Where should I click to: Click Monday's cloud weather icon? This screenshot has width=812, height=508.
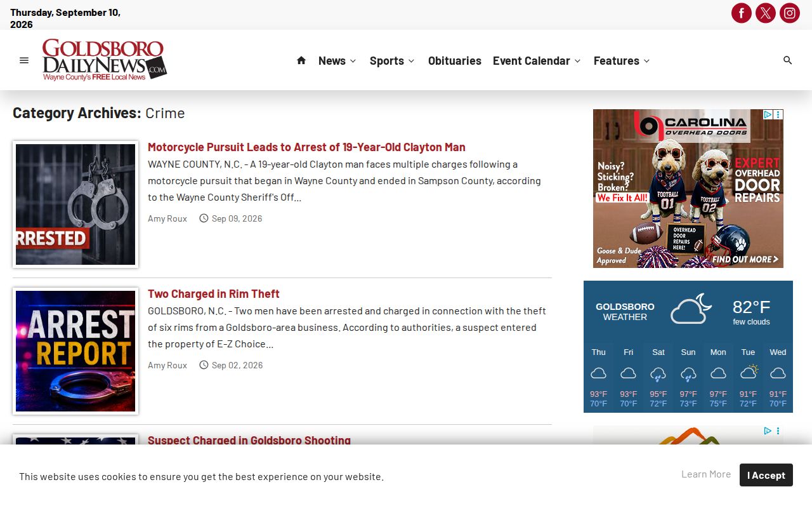(x=718, y=373)
